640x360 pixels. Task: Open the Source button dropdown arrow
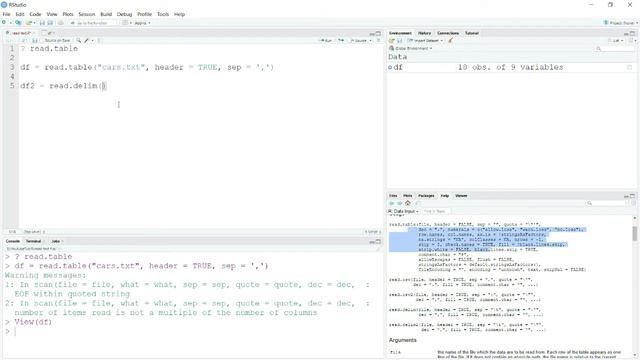371,40
